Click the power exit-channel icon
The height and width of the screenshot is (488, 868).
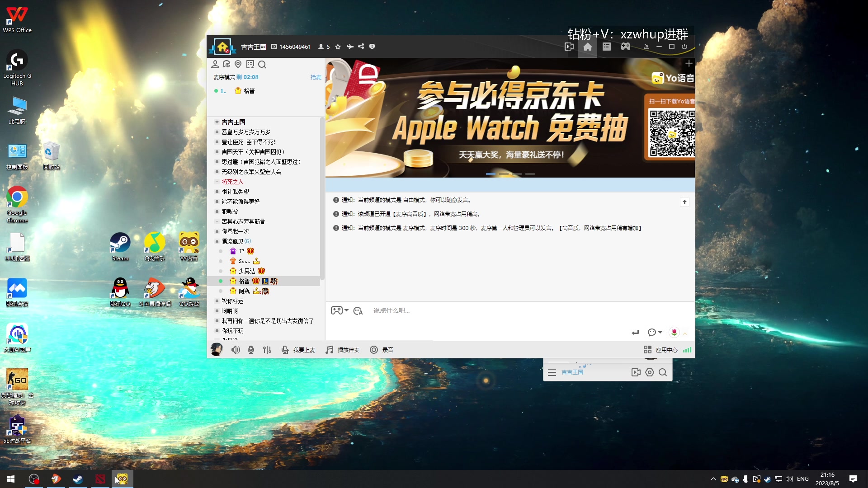pyautogui.click(x=684, y=47)
